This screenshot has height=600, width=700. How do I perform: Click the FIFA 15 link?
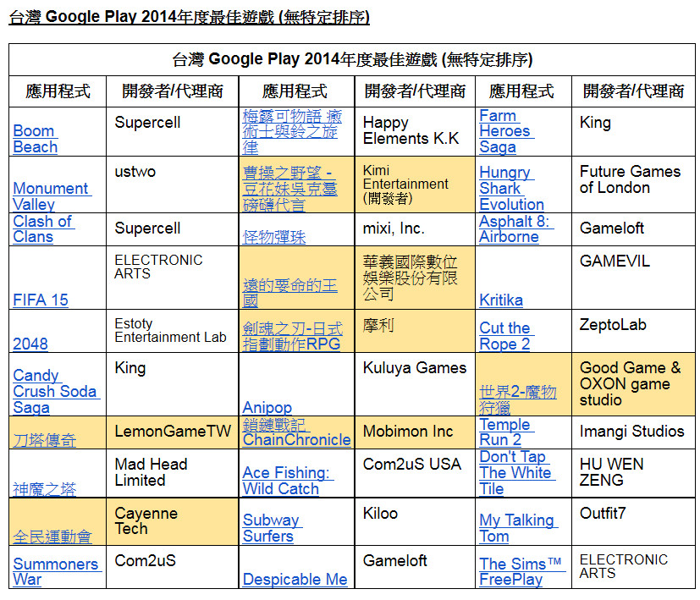41,300
